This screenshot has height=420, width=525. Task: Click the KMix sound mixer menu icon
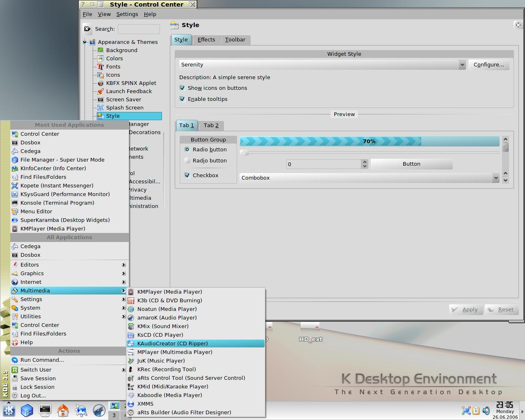[131, 326]
